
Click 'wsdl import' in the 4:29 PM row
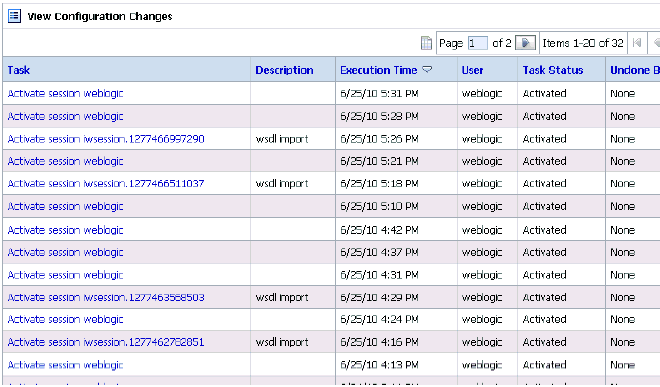[282, 297]
